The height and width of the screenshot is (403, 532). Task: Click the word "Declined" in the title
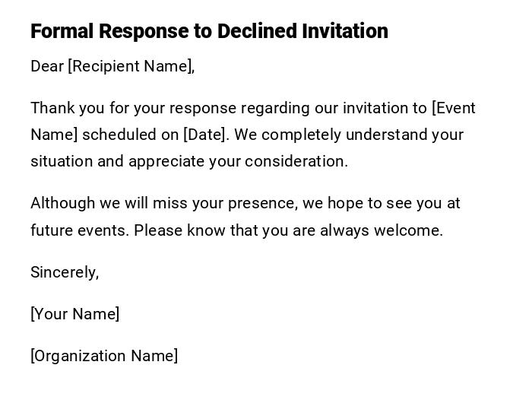pos(258,31)
